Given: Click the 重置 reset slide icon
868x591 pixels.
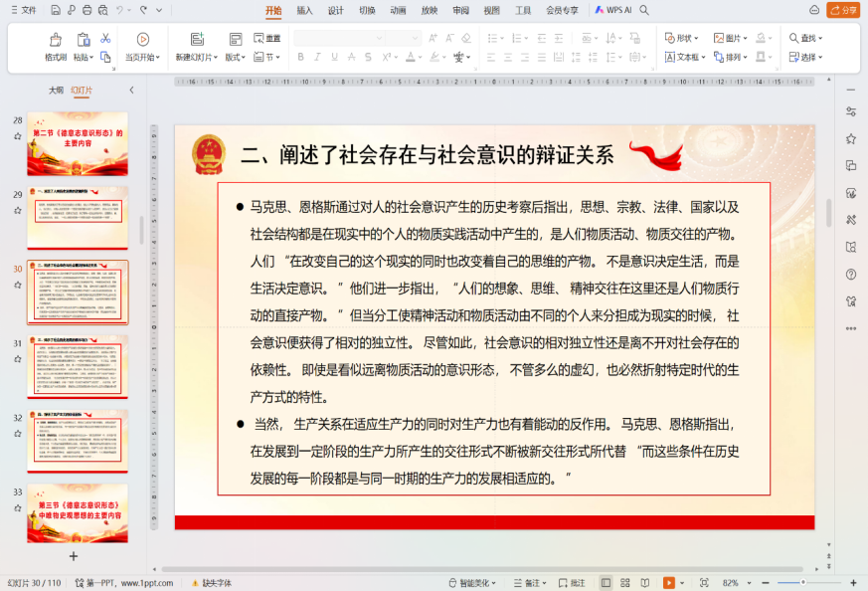Looking at the screenshot, I should 267,38.
